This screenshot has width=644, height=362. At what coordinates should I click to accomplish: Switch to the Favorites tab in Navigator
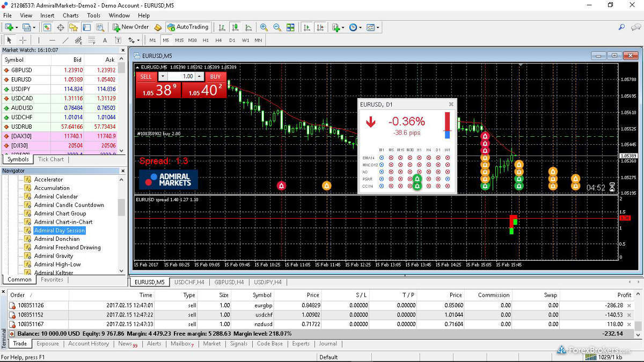pos(52,279)
